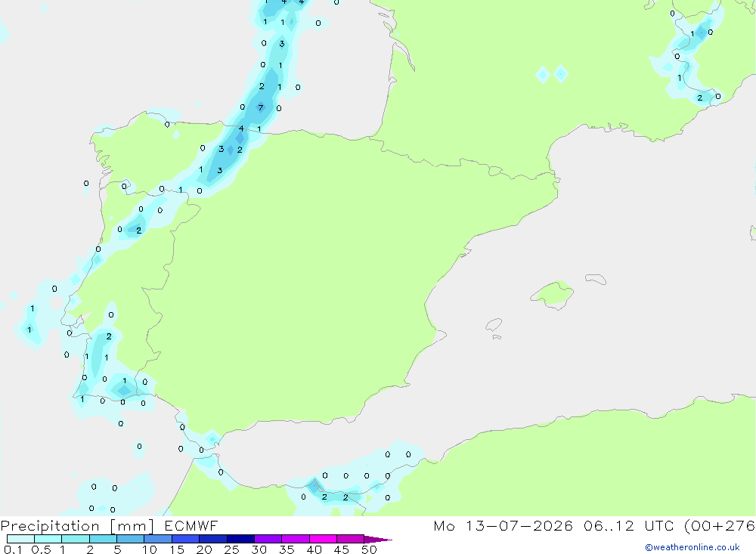This screenshot has height=554, width=756.
Task: Click the 35–40 mm legend color box
Action: 296,539
